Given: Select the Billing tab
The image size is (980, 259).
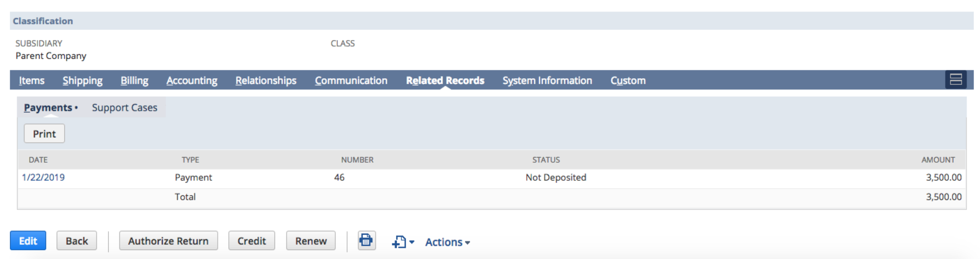Looking at the screenshot, I should (134, 80).
